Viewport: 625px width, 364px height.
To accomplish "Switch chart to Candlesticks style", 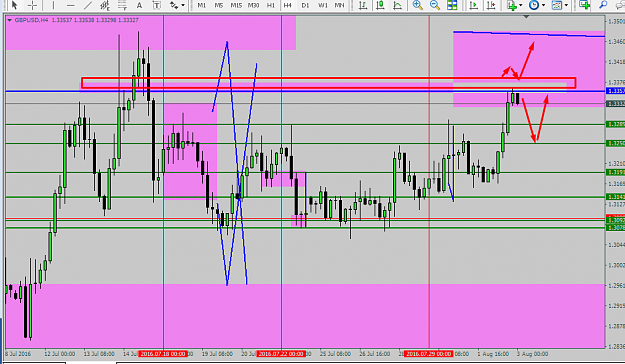I will pyautogui.click(x=380, y=5).
